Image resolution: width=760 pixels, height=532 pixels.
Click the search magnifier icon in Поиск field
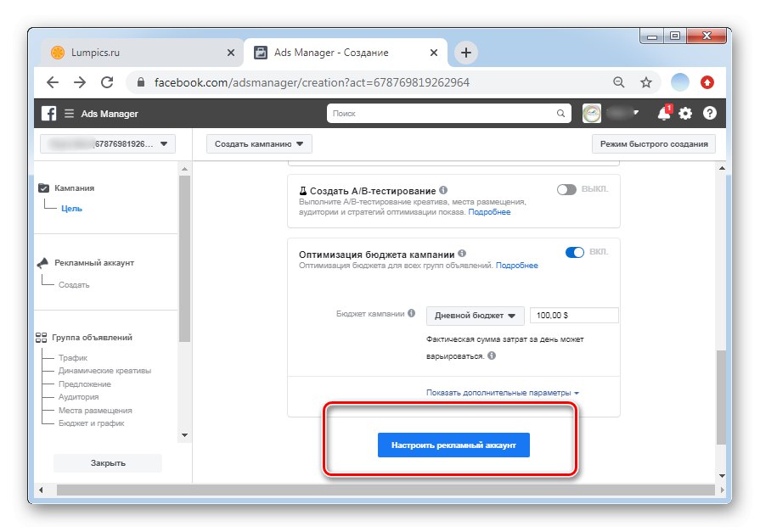pos(560,114)
